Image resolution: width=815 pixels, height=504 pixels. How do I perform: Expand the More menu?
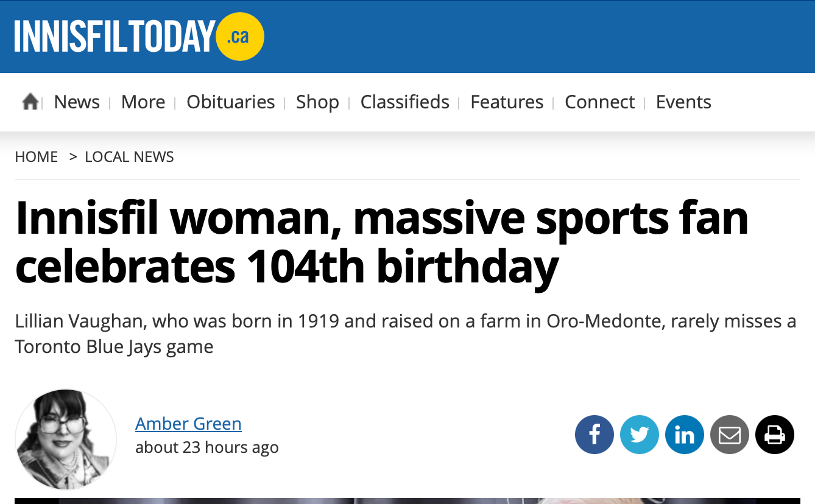tap(143, 102)
